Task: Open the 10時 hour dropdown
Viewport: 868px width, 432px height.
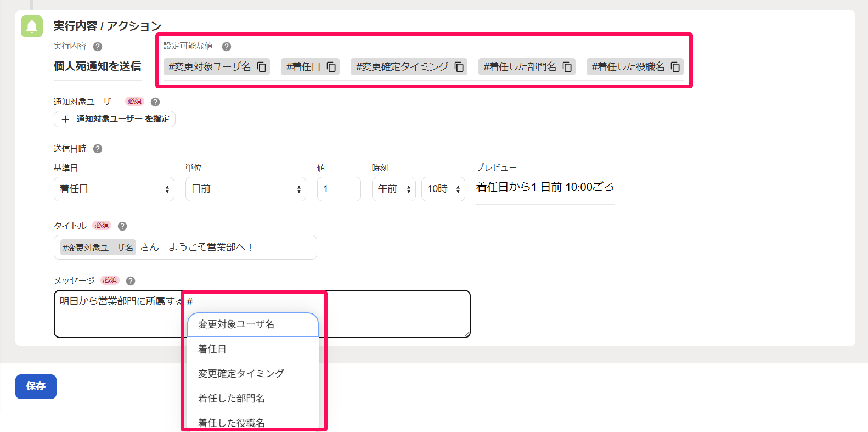Action: click(x=443, y=189)
